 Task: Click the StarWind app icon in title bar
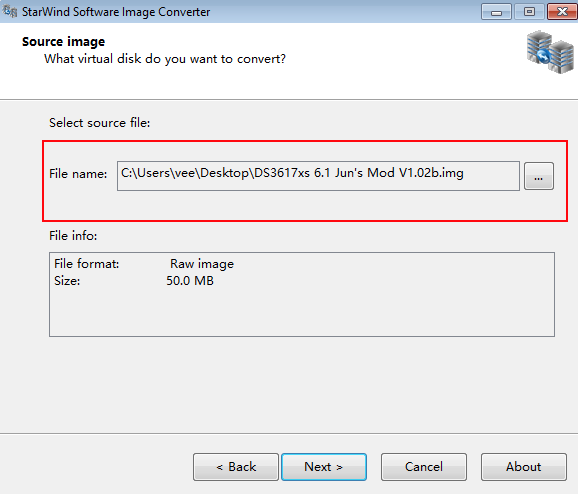pos(10,11)
